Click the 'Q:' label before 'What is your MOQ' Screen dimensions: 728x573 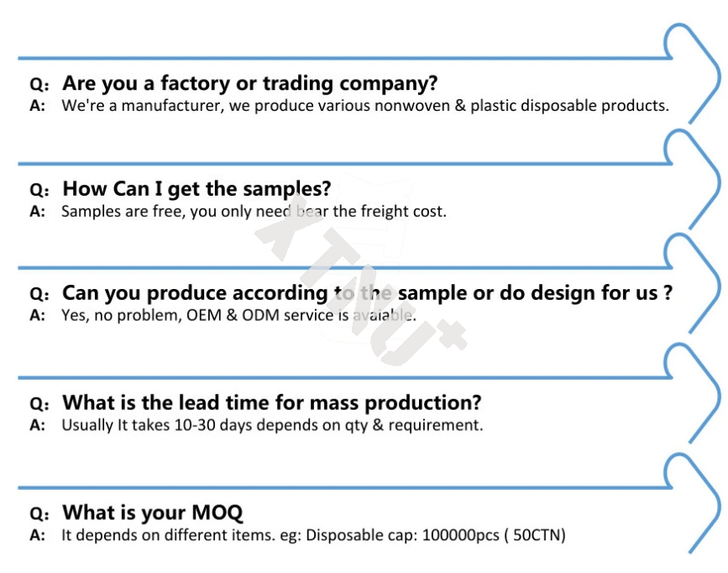39,514
